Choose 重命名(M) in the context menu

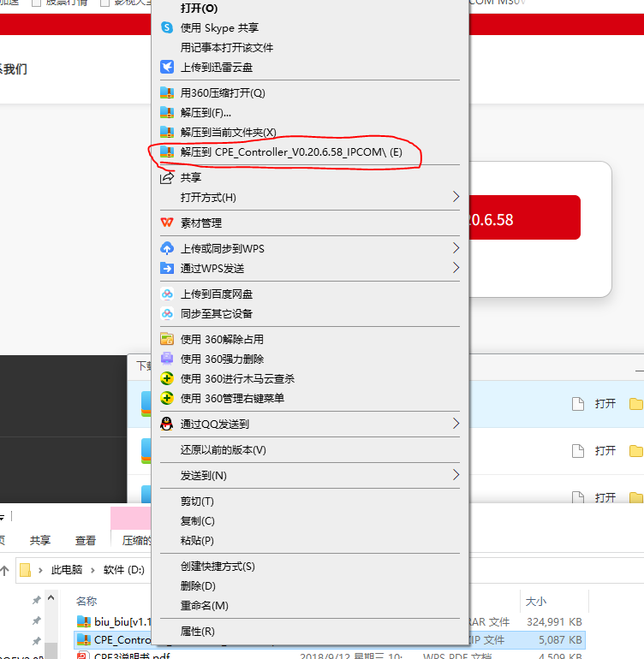click(204, 605)
